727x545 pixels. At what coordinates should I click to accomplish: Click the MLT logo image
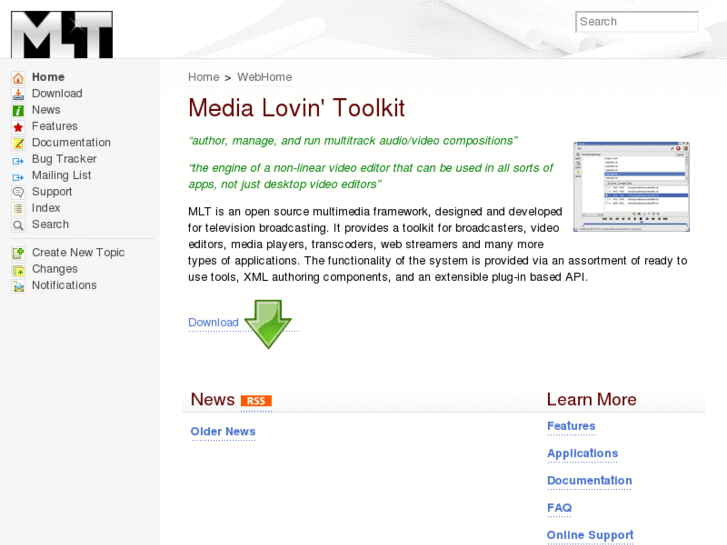[x=62, y=35]
